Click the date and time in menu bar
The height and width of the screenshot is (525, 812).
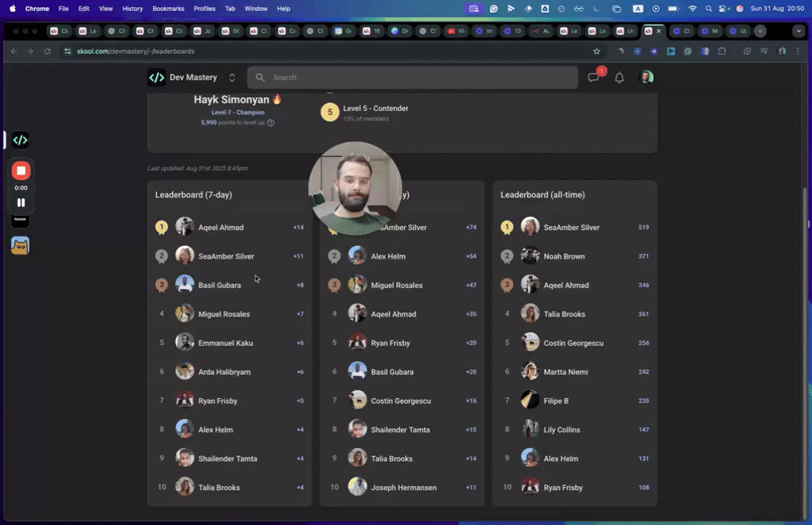[x=777, y=9]
